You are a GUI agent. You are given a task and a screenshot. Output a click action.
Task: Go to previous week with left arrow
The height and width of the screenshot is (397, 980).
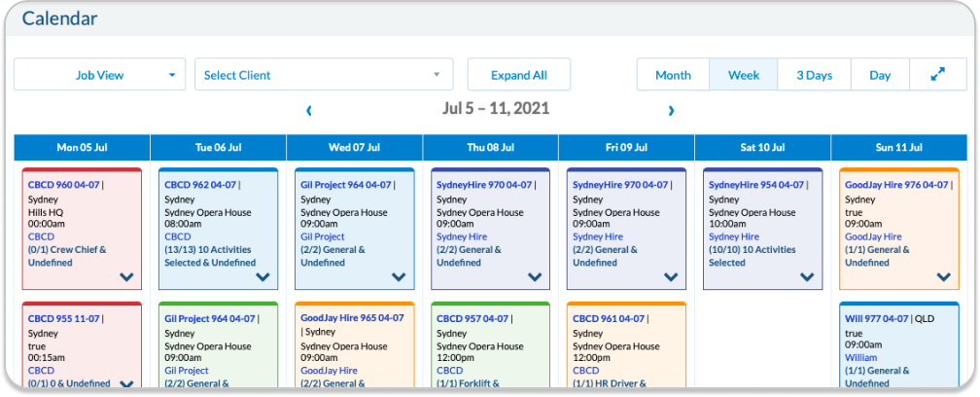click(309, 111)
